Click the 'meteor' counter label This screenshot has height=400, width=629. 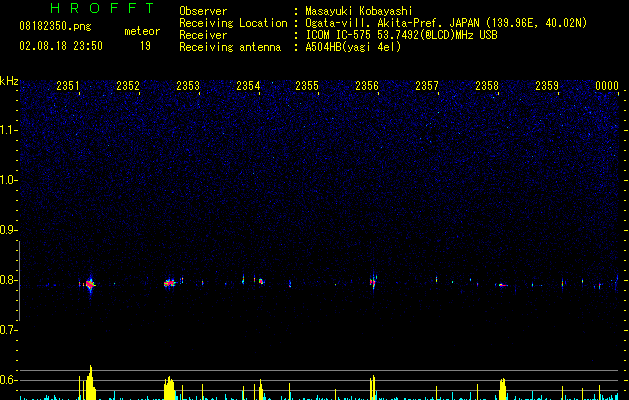pyautogui.click(x=142, y=31)
